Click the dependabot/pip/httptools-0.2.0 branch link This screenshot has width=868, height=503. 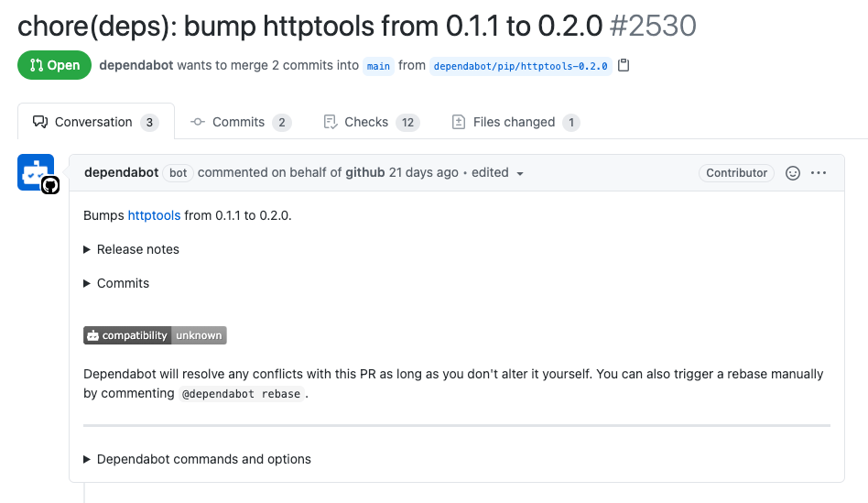click(520, 66)
